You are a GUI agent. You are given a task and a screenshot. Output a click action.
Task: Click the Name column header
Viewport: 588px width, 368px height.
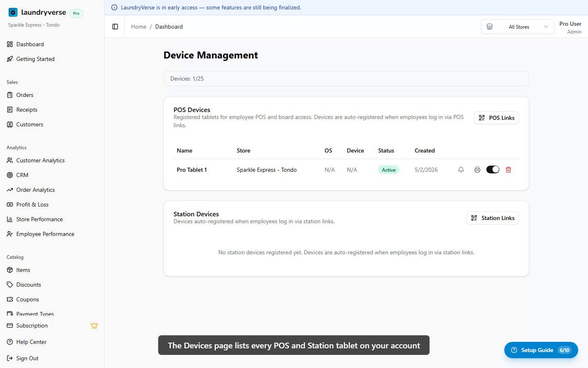click(185, 150)
